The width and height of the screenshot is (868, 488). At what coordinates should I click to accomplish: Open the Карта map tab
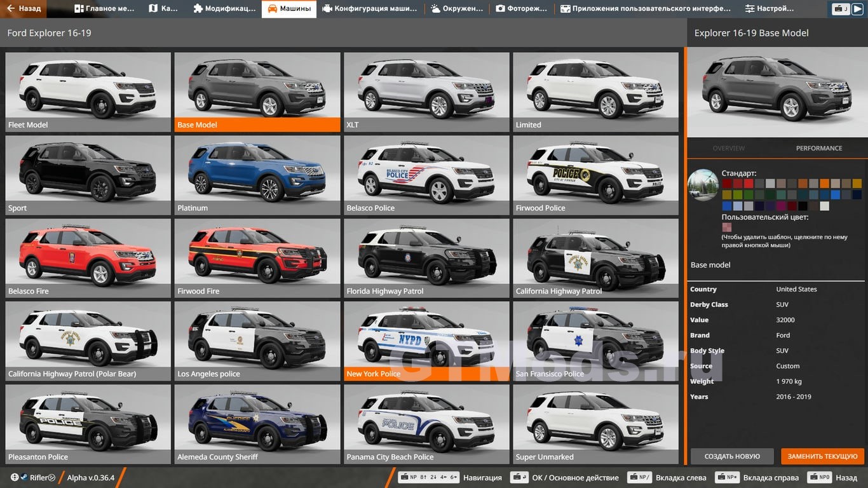(163, 9)
